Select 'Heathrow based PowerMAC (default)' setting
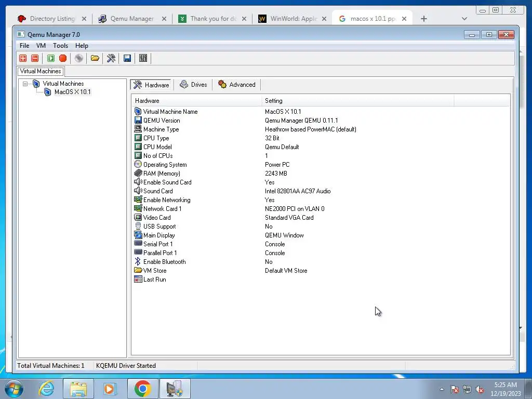532x399 pixels. 311,129
